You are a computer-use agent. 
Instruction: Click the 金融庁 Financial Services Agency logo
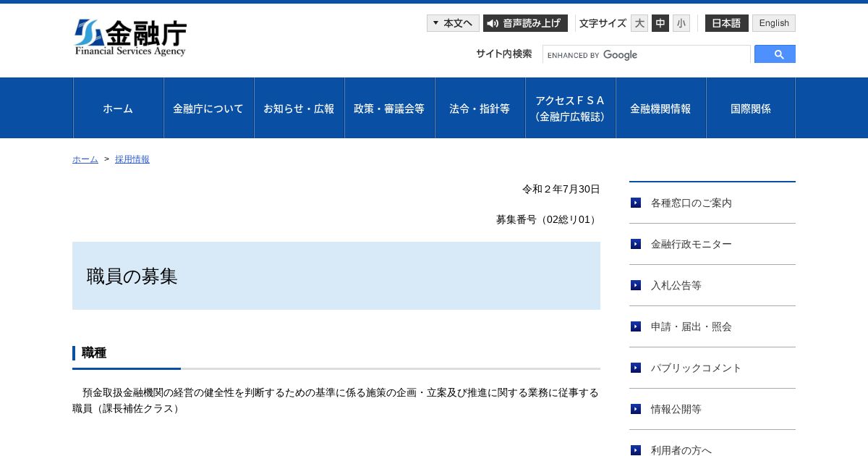point(130,38)
